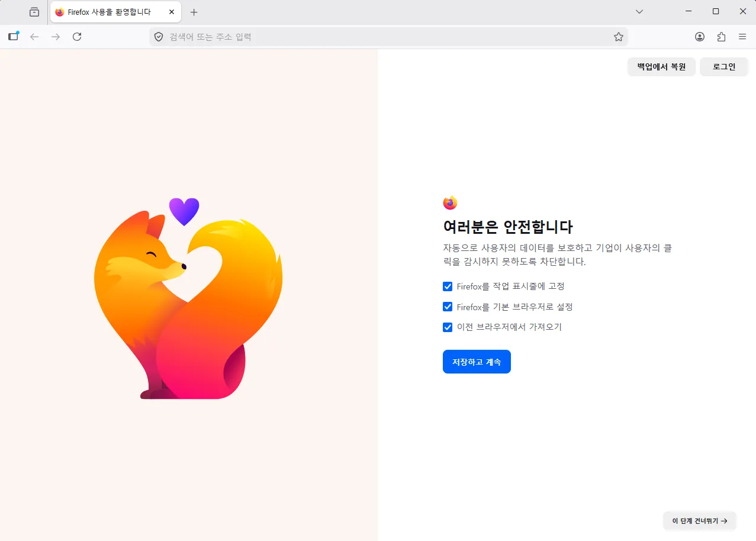This screenshot has width=756, height=541.
Task: Bookmark this page with the star
Action: click(619, 37)
